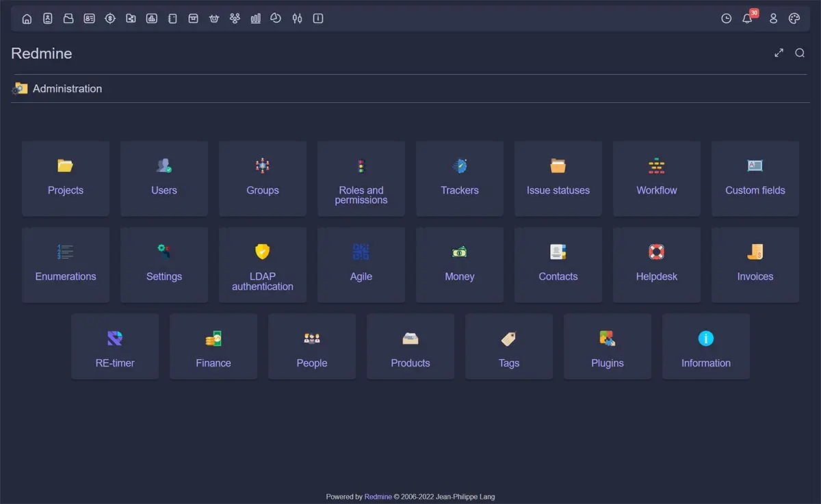Open the bar chart icon in top bar

tap(255, 18)
